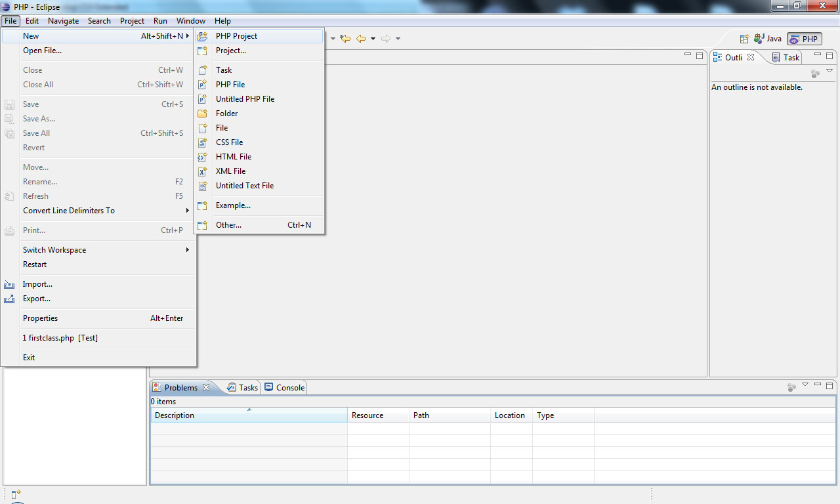
Task: Click the Example... wizard icon
Action: (203, 205)
